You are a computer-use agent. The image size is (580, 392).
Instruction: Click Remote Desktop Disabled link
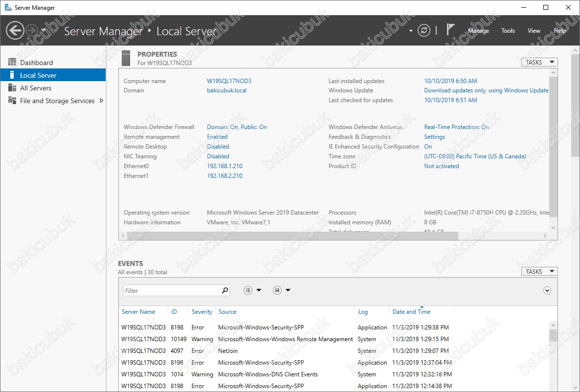point(218,147)
